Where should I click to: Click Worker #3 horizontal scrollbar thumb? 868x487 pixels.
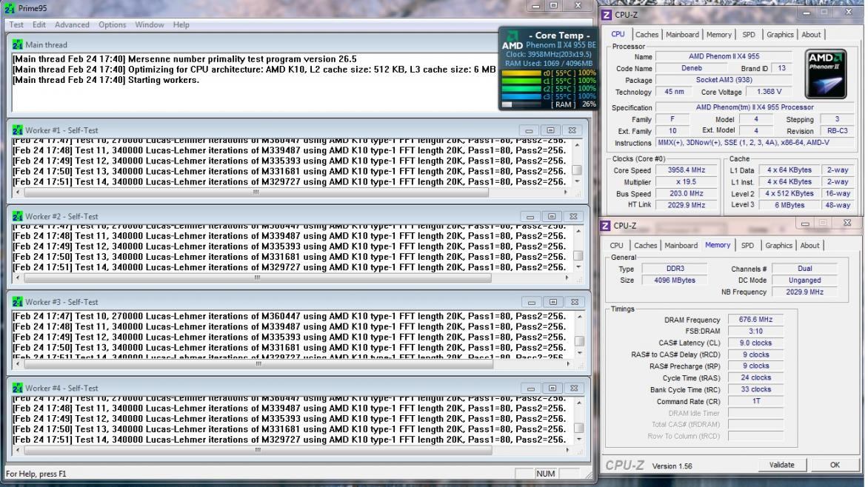[258, 363]
